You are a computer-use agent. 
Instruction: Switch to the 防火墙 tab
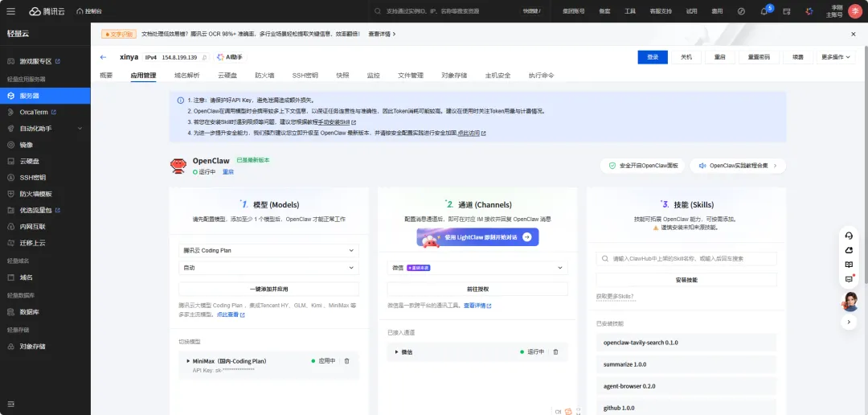(x=264, y=76)
